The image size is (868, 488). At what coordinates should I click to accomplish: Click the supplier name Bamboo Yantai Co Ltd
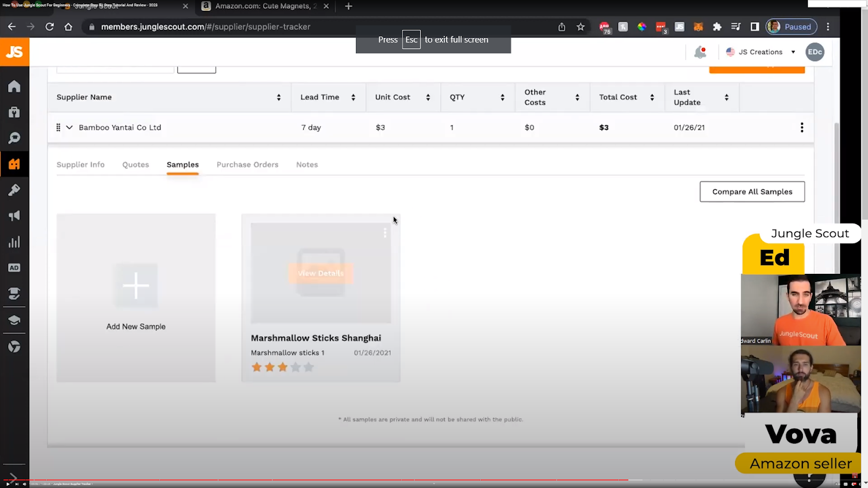(120, 127)
